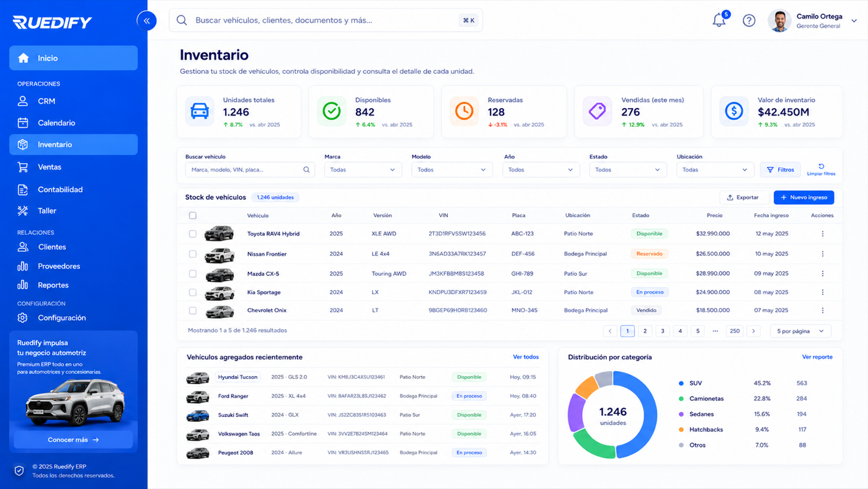Open actions menu for Nissan Frontier row
This screenshot has width=868, height=489.
click(823, 254)
